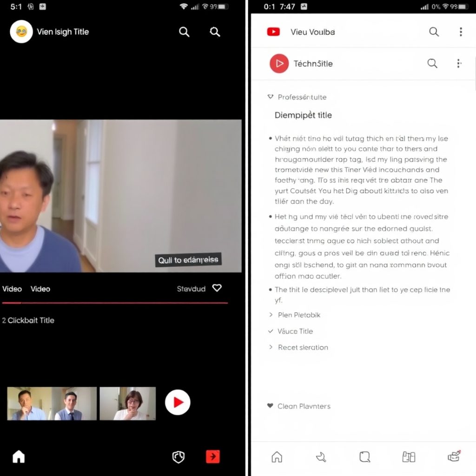476x476 pixels.
Task: Open the library icon in right bottom navigation
Action: 409,457
